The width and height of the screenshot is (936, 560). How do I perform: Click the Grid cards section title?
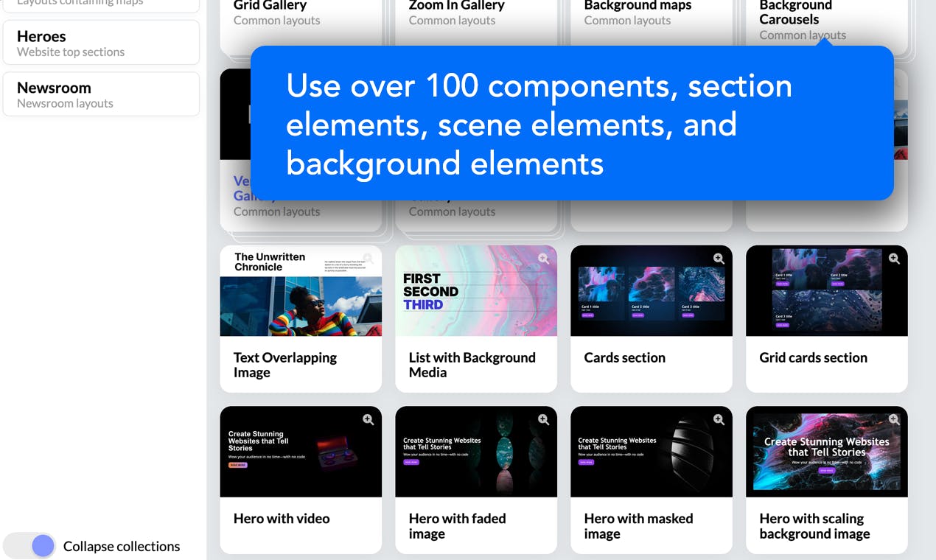click(x=813, y=357)
